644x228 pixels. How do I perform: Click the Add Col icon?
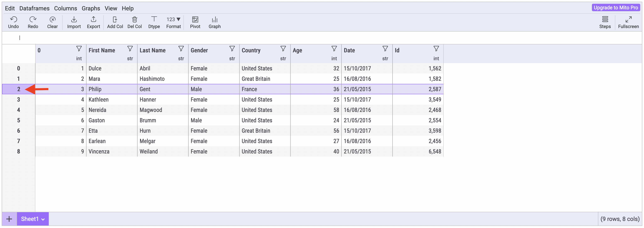(115, 20)
